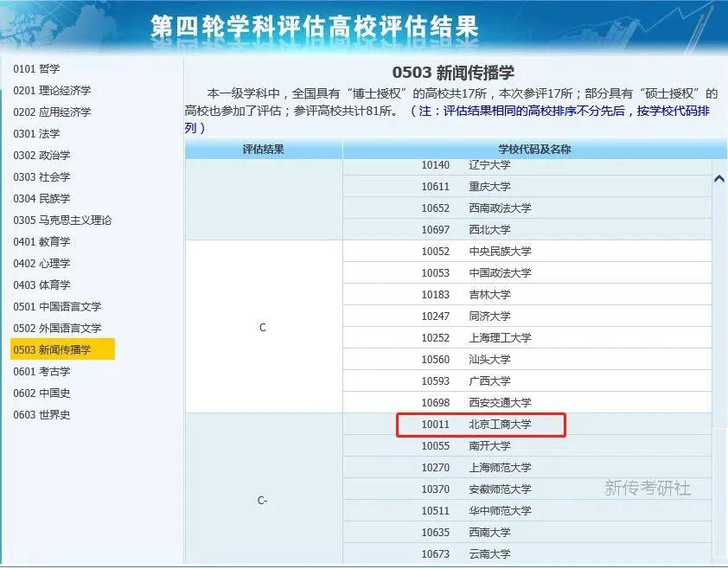
Task: Click the C grade cell
Action: 263,327
